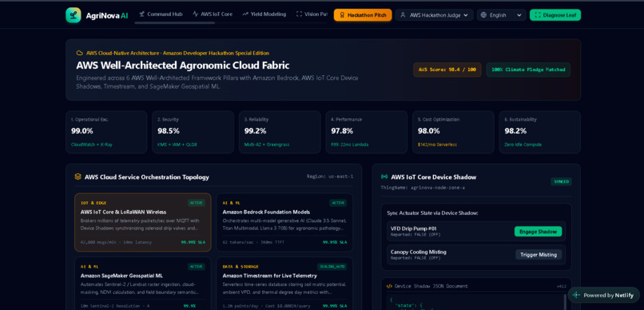Click the cloud icon above the headline
644x310 pixels.
80,53
